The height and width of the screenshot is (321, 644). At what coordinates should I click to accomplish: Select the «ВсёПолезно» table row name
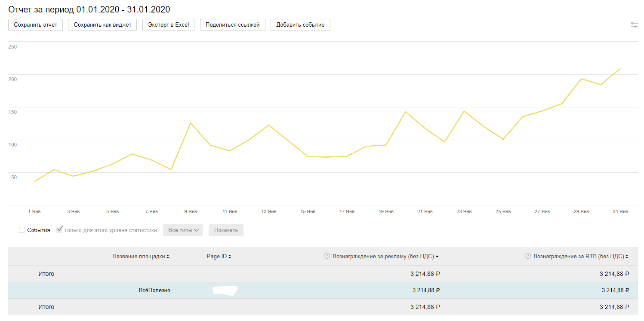click(154, 290)
